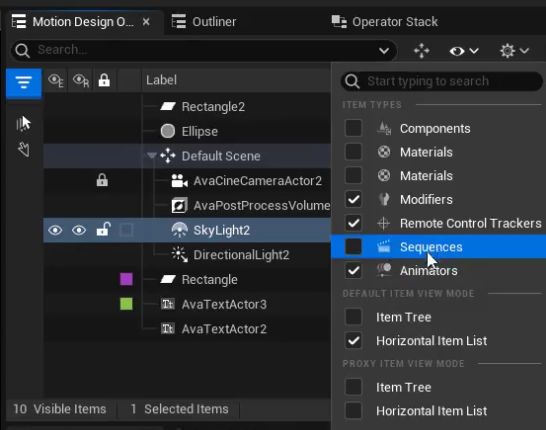The height and width of the screenshot is (430, 546).
Task: Switch to the Outliner tab
Action: 204,22
